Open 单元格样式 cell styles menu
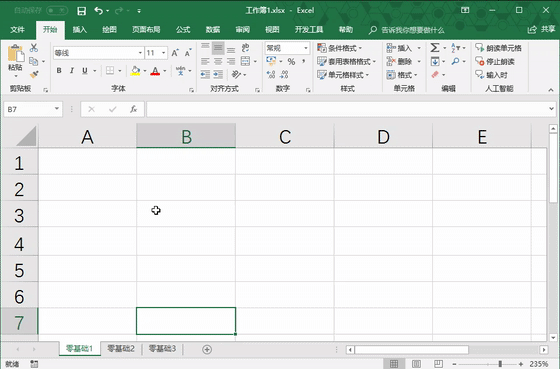 (343, 75)
